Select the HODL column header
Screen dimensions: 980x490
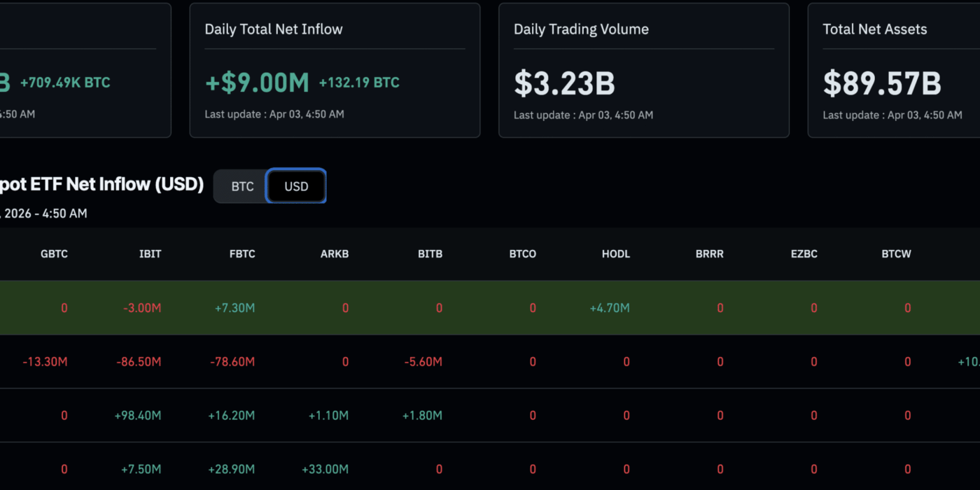point(616,254)
